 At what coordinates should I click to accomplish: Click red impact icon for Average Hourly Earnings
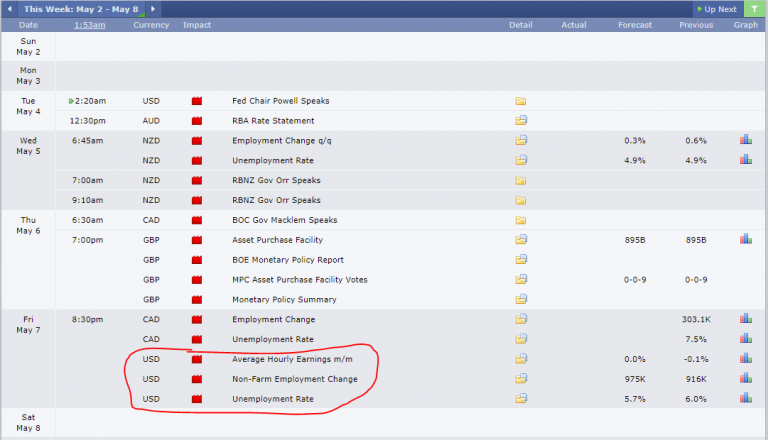[197, 359]
